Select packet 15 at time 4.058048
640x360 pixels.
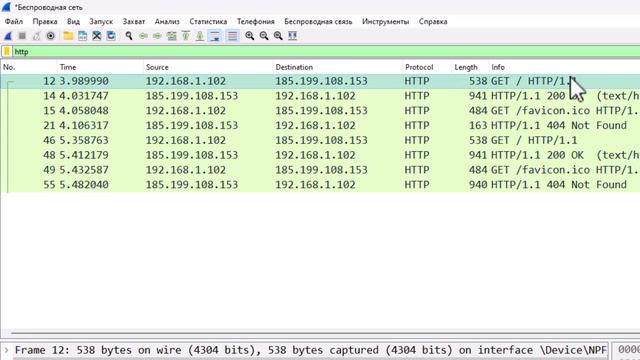coord(320,111)
